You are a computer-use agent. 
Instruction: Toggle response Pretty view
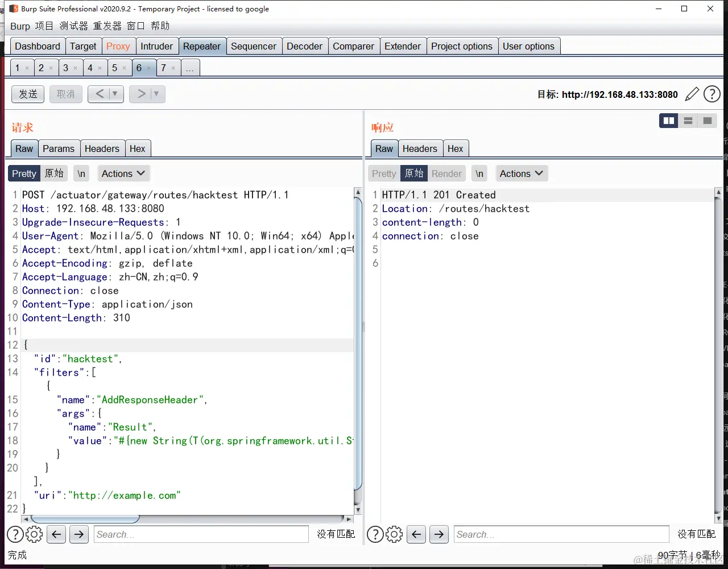(x=384, y=174)
